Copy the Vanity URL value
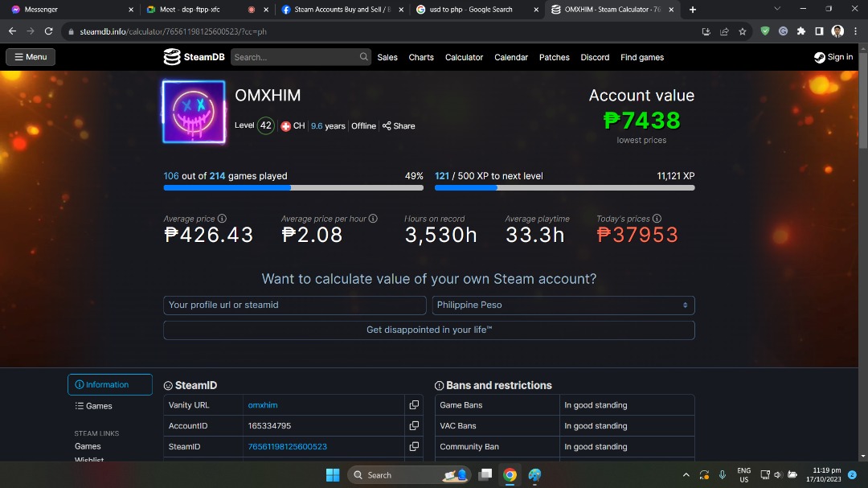 [414, 405]
